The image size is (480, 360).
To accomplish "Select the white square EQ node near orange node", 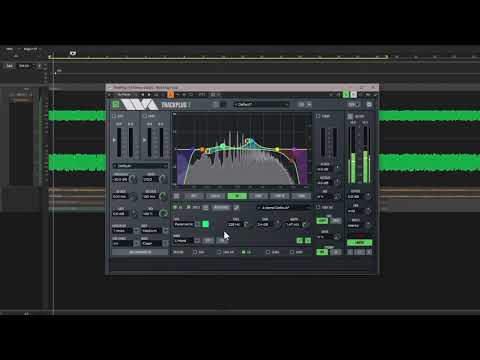I will click(208, 151).
